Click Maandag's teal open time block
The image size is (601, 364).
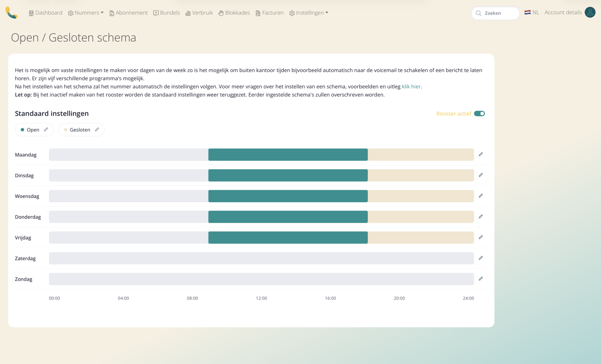tap(288, 155)
